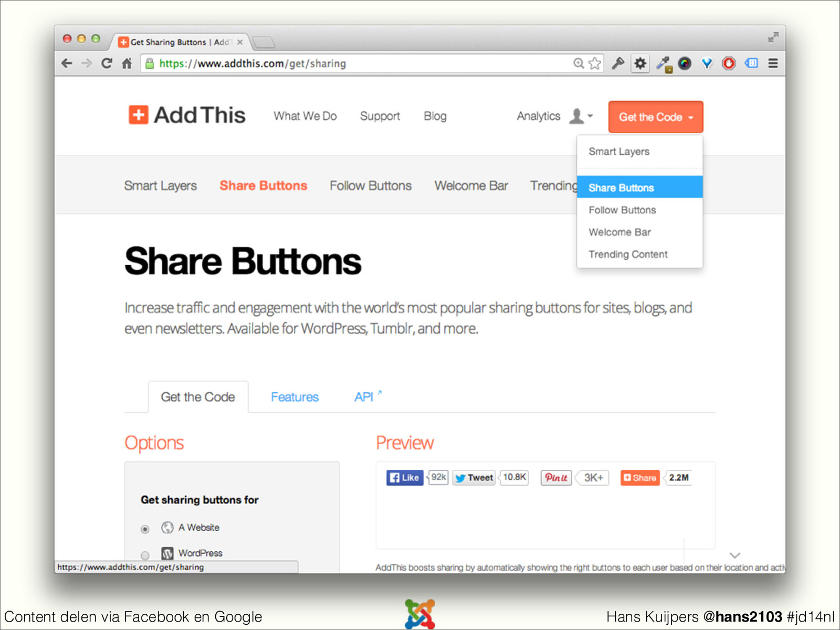The height and width of the screenshot is (630, 840).
Task: Click the chevron below the preview box
Action: point(735,555)
